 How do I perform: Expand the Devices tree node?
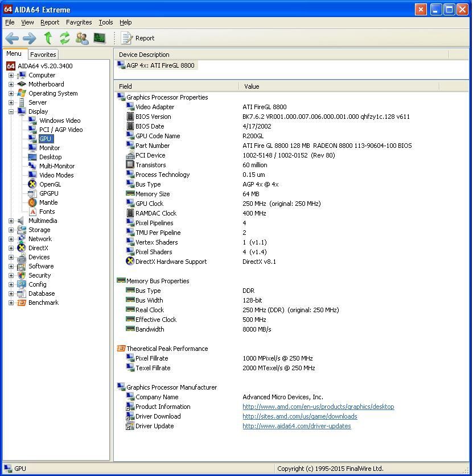[11, 257]
